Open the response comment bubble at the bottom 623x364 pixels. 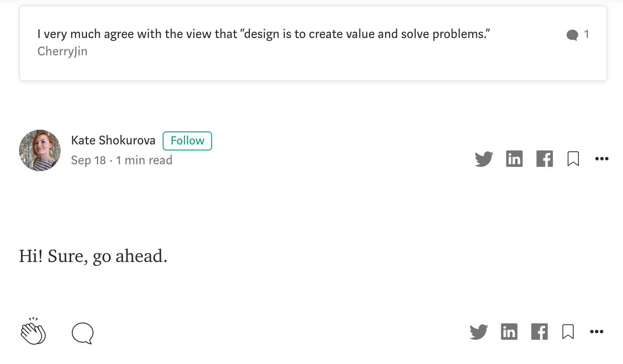pyautogui.click(x=82, y=333)
